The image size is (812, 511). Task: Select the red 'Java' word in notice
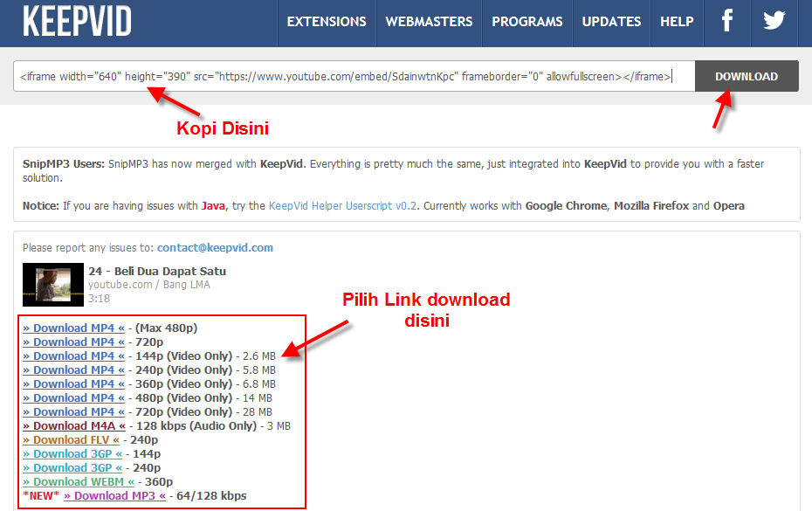[x=213, y=206]
